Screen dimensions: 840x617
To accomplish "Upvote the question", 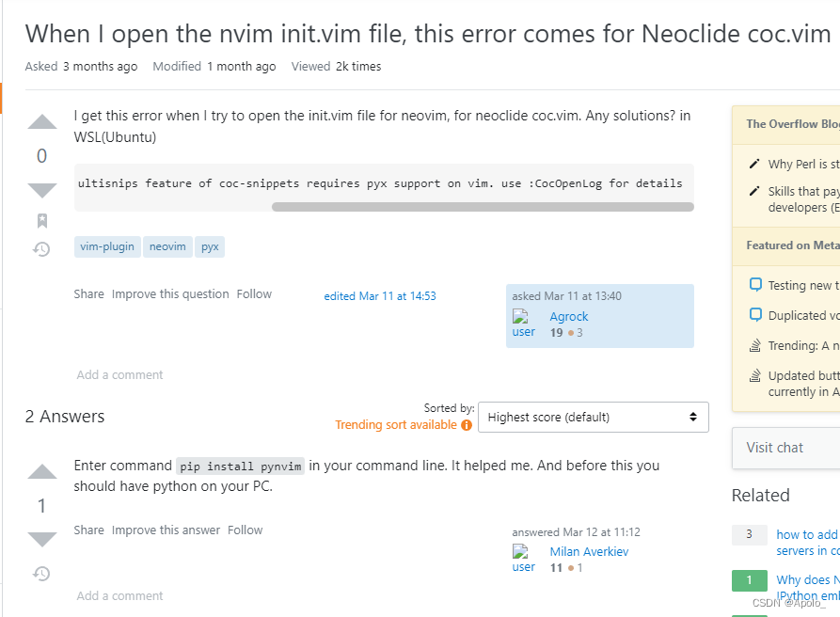I will 41,122.
